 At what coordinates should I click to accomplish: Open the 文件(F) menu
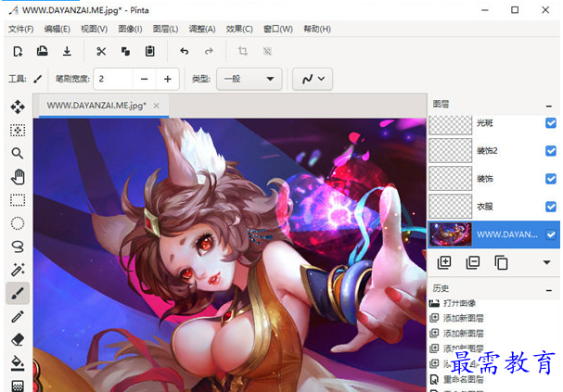coord(20,29)
